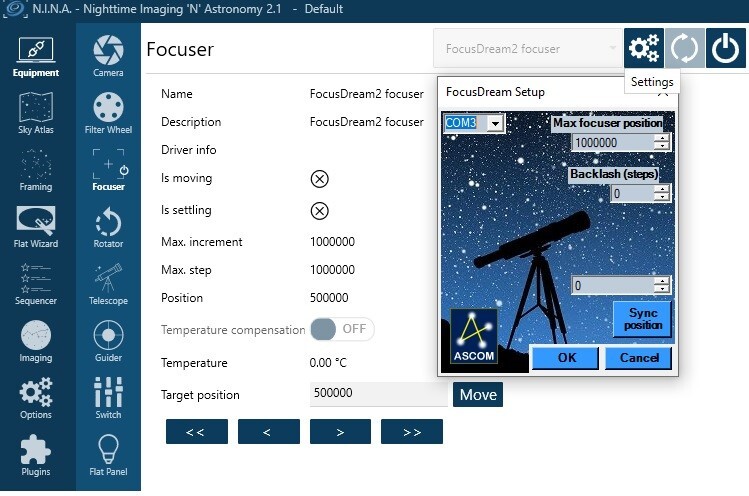Screen dimensions: 749x496
Task: Click the FocusDream Setup dialog title
Action: coord(495,92)
